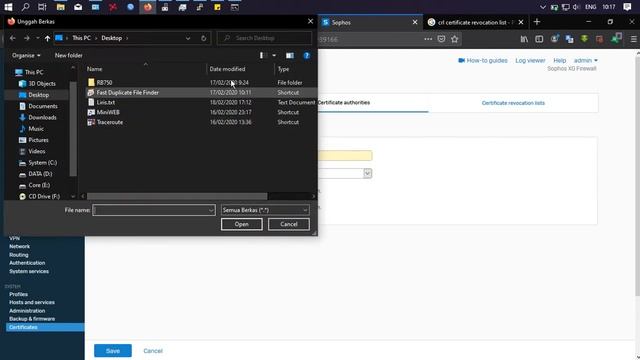Open Backup & firmware in Sophos sidebar
The height and width of the screenshot is (360, 640).
point(32,319)
